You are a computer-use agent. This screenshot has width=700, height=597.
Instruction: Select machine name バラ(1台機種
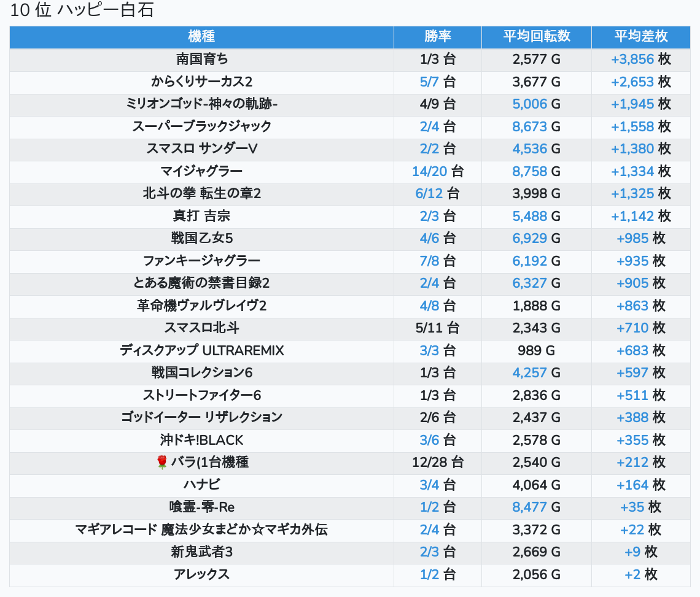coord(209,462)
